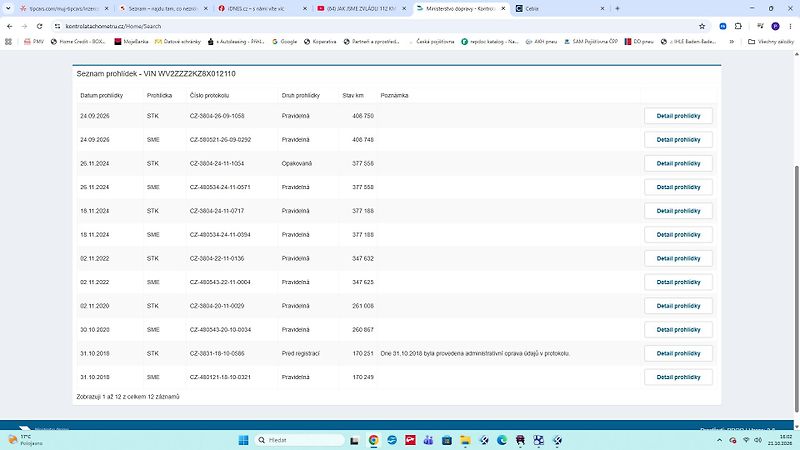Open Task View on taskbar

354,440
